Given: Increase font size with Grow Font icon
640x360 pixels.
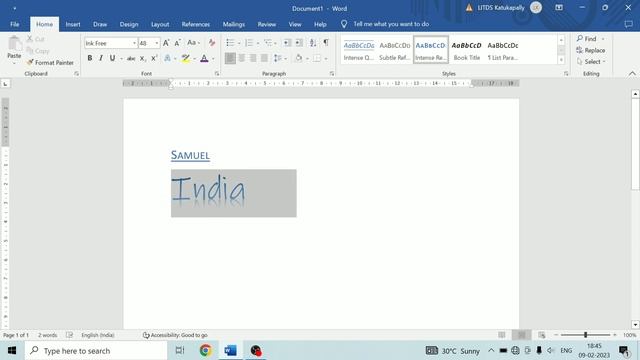Looking at the screenshot, I should (166, 43).
